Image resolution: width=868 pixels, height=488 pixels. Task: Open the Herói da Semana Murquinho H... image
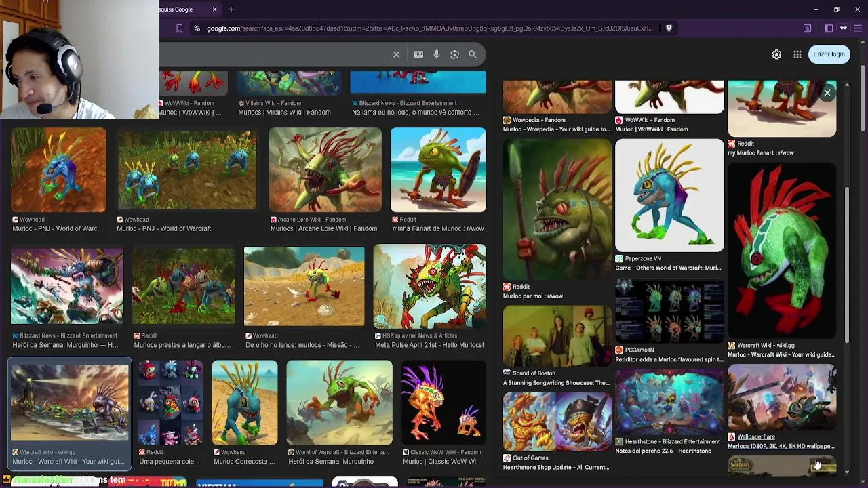pyautogui.click(x=66, y=286)
